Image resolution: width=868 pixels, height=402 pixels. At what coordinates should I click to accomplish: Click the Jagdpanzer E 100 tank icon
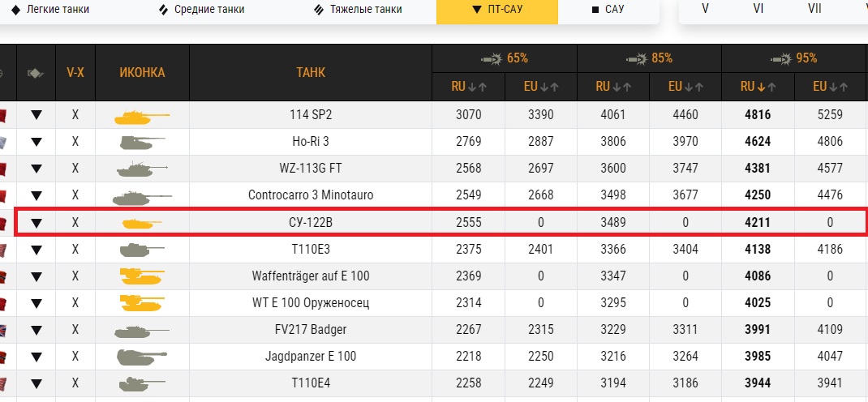(x=142, y=357)
